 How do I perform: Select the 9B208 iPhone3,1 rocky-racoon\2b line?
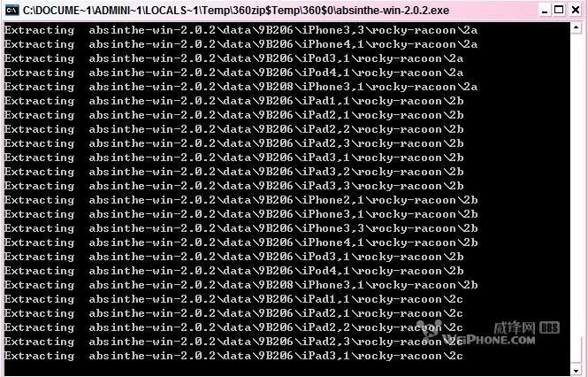pos(241,285)
